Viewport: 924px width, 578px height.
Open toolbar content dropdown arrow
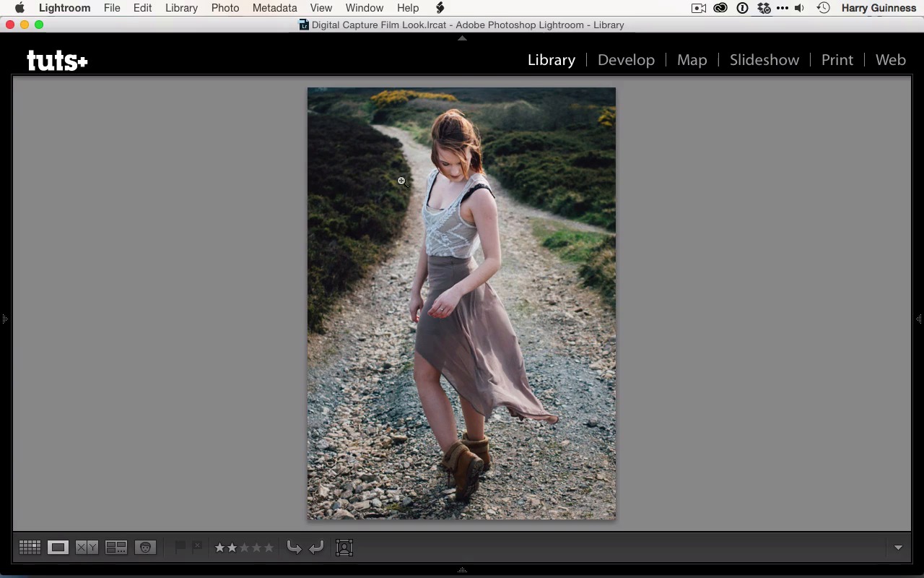898,548
